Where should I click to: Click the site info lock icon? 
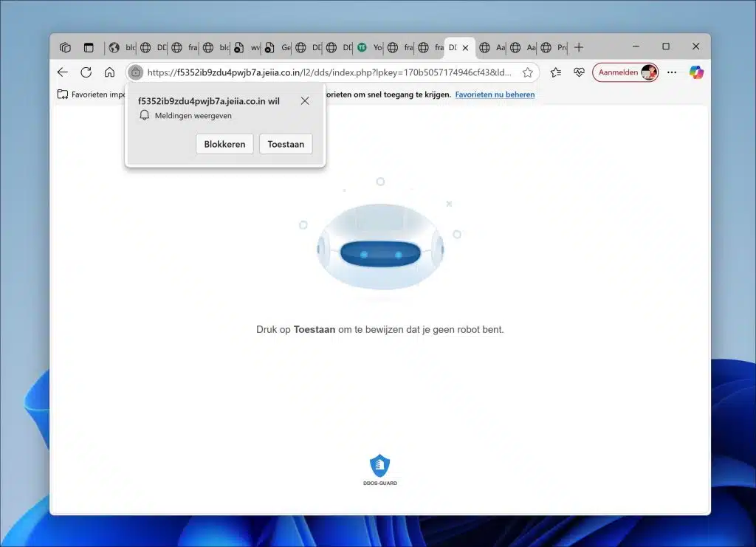135,72
